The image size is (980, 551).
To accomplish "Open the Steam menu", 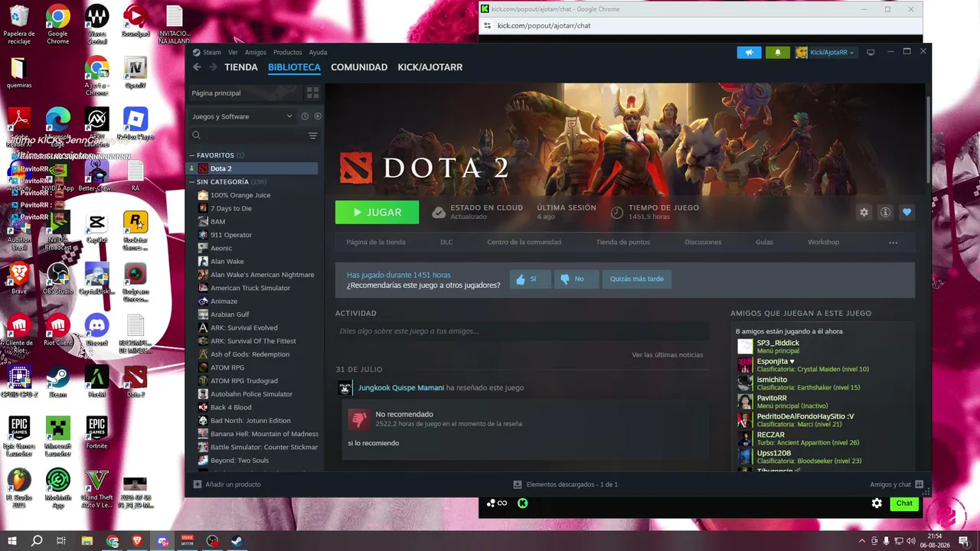I will [211, 52].
